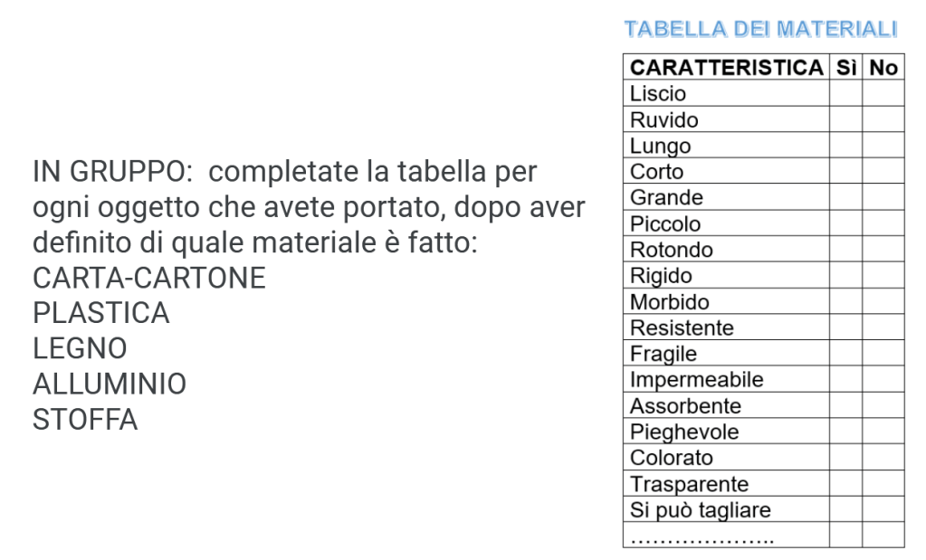Click the Sì column header
Screen dimensions: 926x560
845,68
